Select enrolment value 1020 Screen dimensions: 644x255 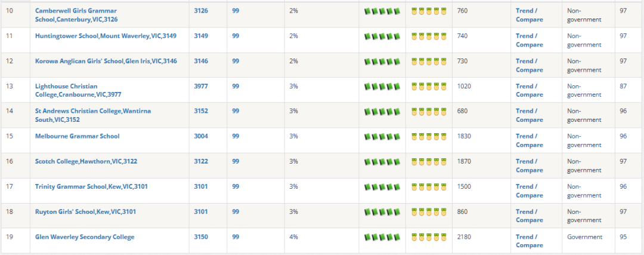coord(464,86)
